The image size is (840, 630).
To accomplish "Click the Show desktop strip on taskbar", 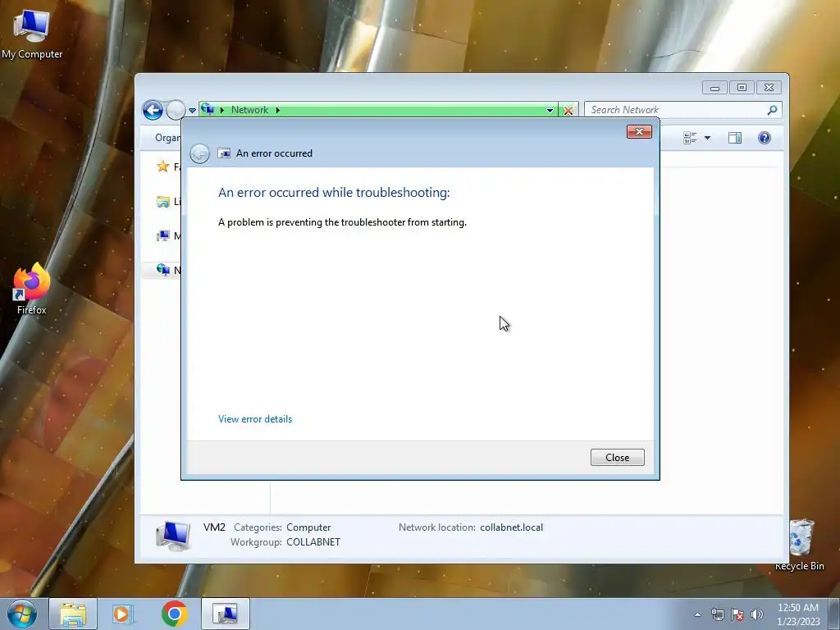I will [834, 614].
